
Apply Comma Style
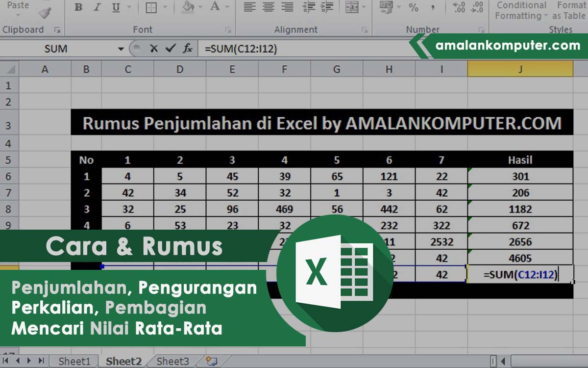pyautogui.click(x=432, y=7)
